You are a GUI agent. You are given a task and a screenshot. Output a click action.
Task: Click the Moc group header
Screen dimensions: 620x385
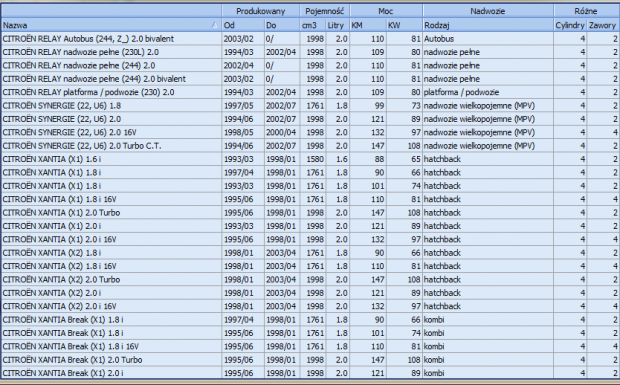click(386, 11)
